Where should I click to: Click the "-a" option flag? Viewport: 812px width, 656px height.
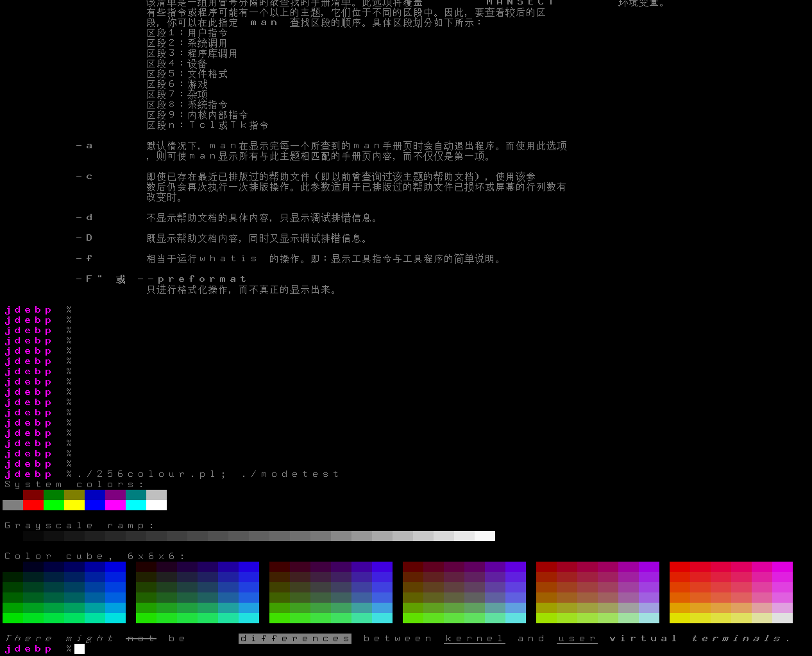click(x=84, y=146)
